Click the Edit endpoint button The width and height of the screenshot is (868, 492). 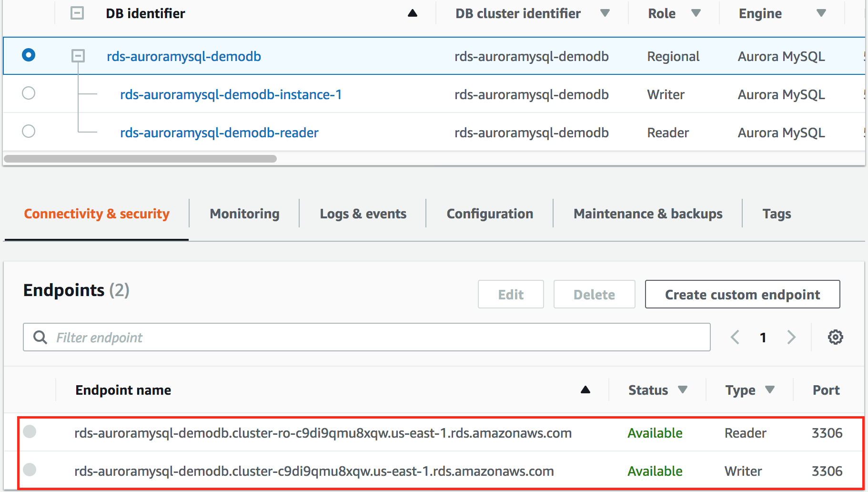511,294
